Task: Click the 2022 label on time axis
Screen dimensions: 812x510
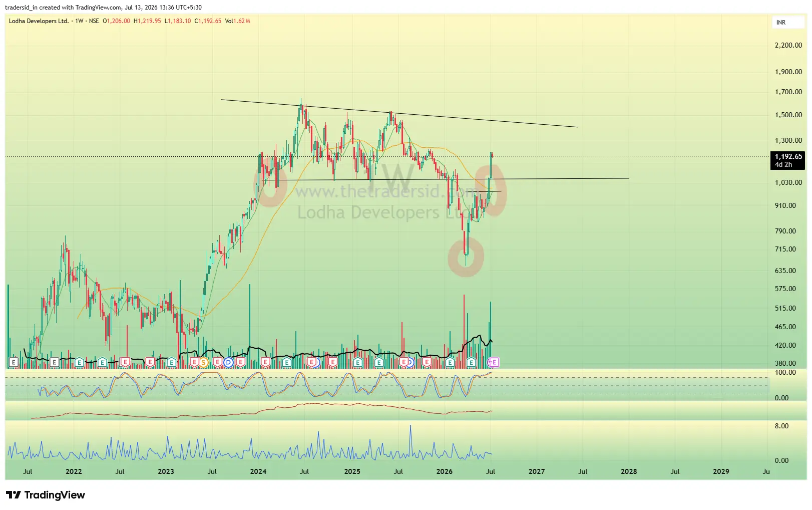Action: [74, 471]
